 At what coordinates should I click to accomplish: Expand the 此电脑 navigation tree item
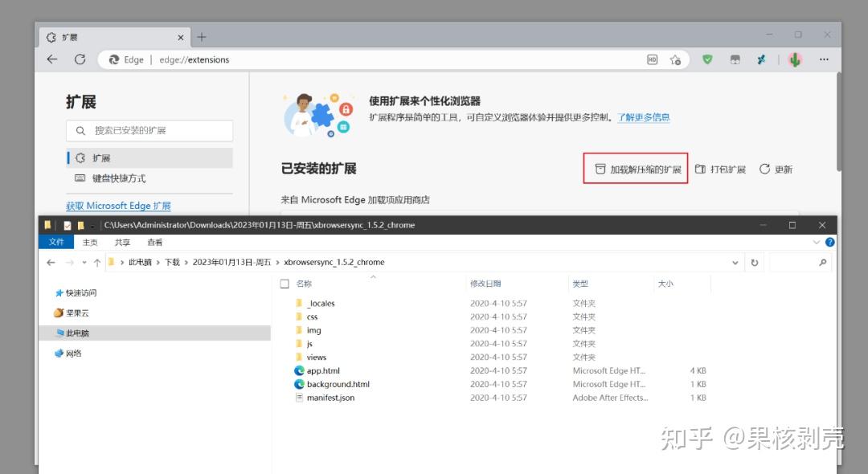tap(78, 333)
